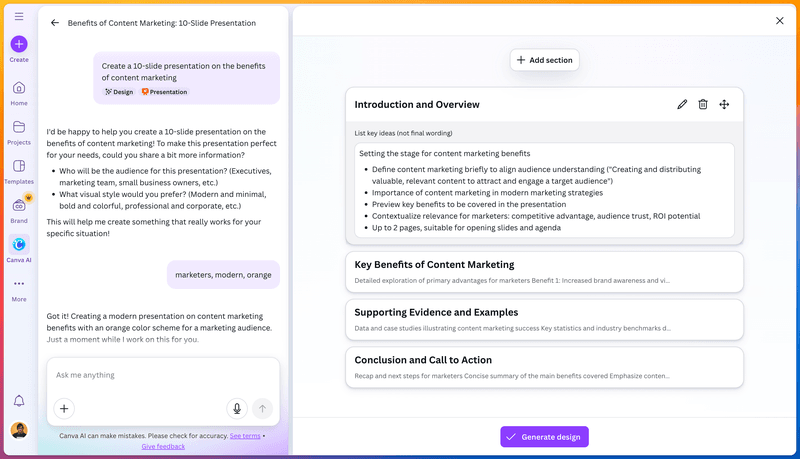Image resolution: width=800 pixels, height=459 pixels.
Task: Click the Presentation tag in the prompt
Action: point(164,92)
